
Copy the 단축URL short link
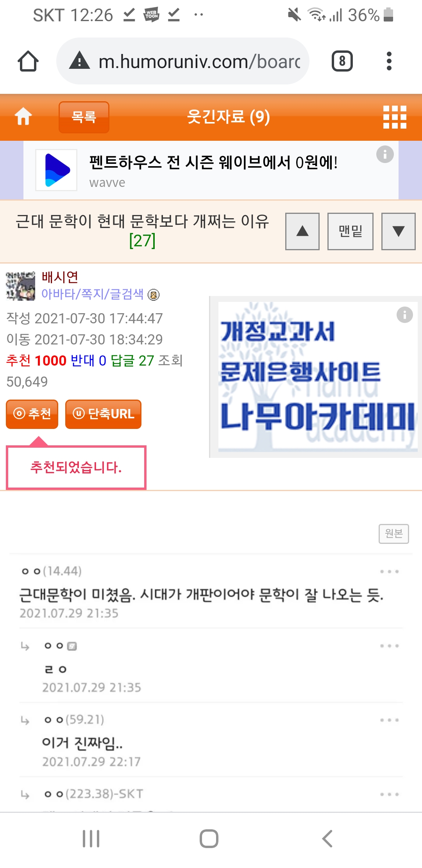103,414
